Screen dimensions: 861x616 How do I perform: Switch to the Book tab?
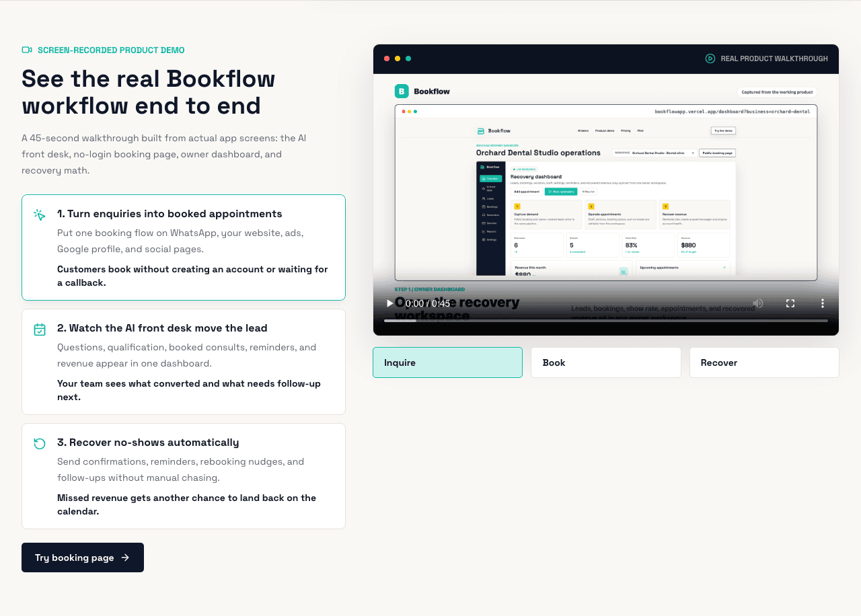click(606, 362)
